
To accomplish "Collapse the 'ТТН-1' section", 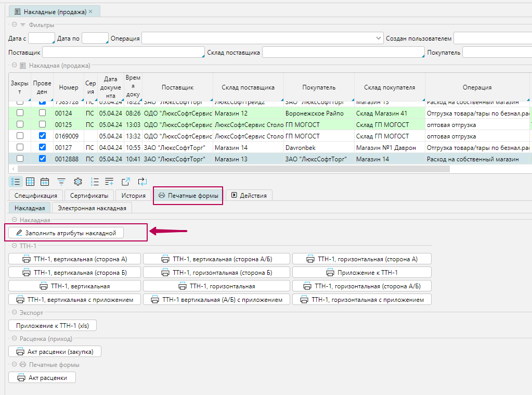I will (14, 246).
